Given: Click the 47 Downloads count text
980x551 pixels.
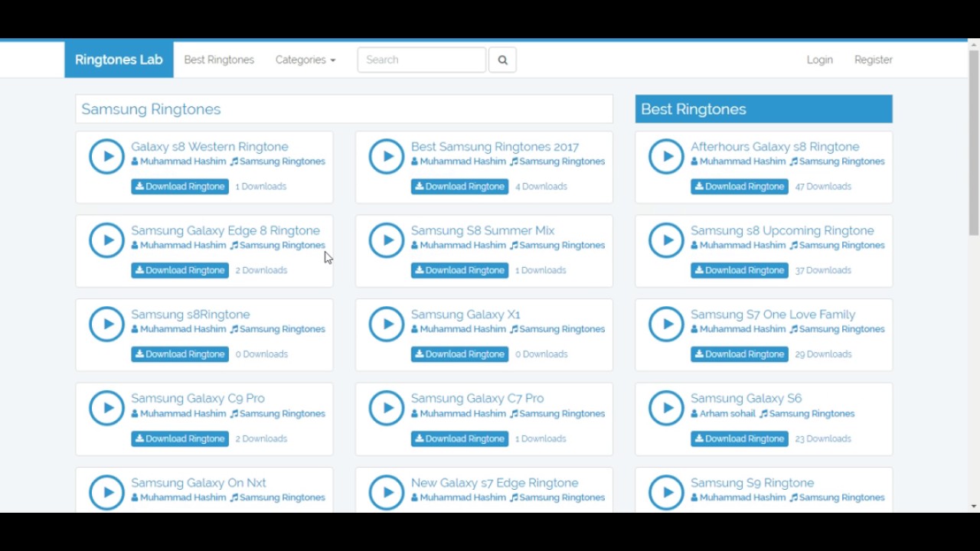Looking at the screenshot, I should click(823, 186).
